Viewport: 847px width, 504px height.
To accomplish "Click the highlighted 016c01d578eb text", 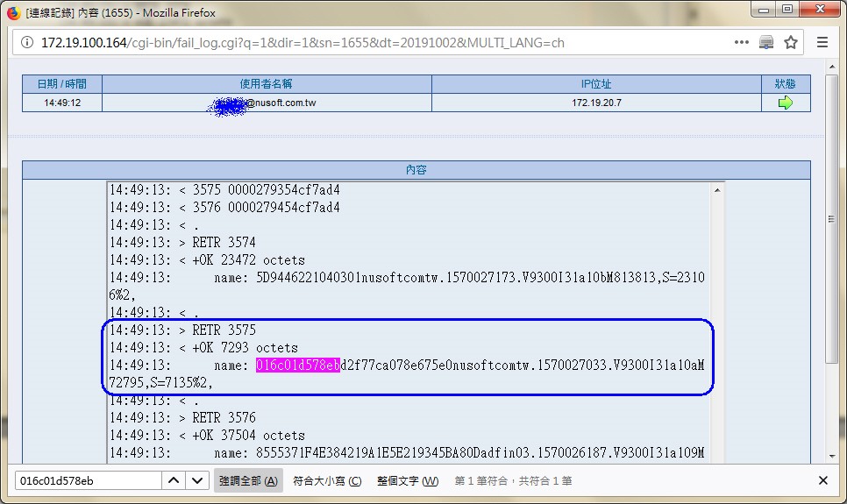I will (x=297, y=366).
